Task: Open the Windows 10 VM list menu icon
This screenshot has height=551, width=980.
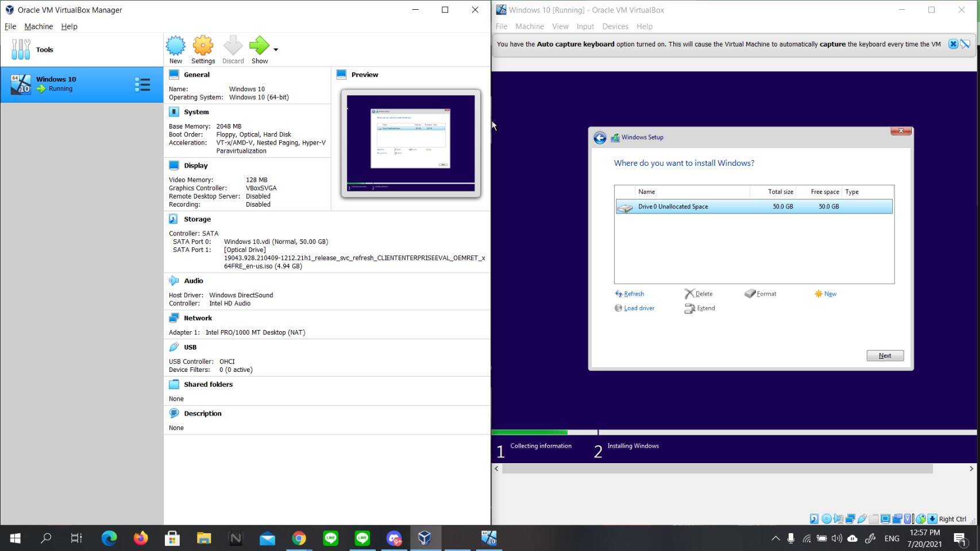Action: click(142, 85)
